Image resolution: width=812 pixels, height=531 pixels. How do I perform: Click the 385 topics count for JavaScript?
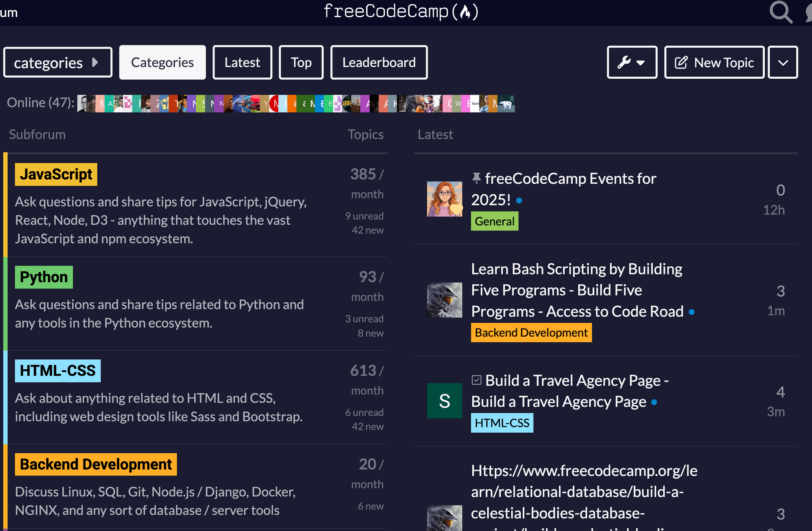363,174
